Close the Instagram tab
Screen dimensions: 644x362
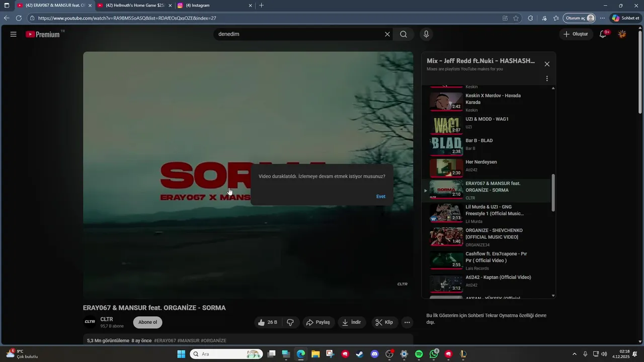pos(251,6)
